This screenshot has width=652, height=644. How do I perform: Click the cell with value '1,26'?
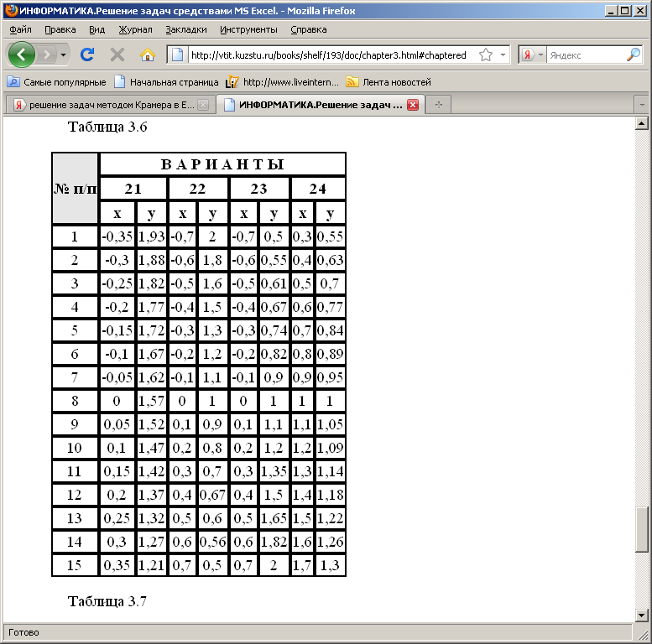(x=330, y=542)
